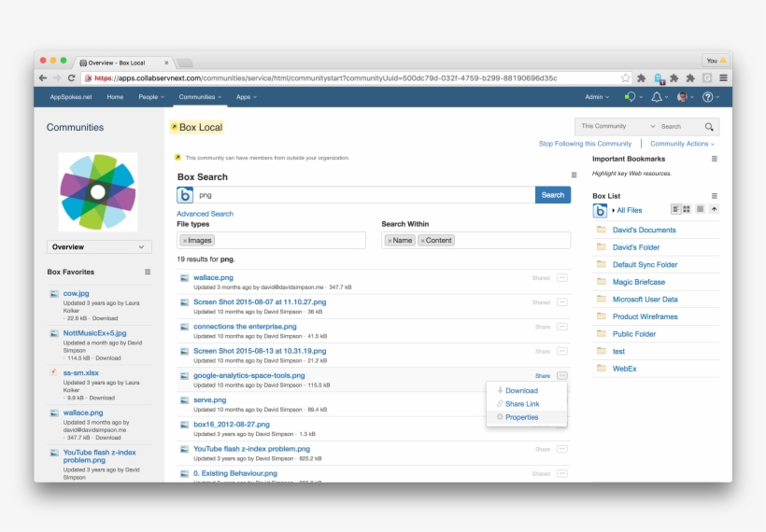Open the This Community search scope dropdown
This screenshot has width=766, height=532.
coord(617,126)
